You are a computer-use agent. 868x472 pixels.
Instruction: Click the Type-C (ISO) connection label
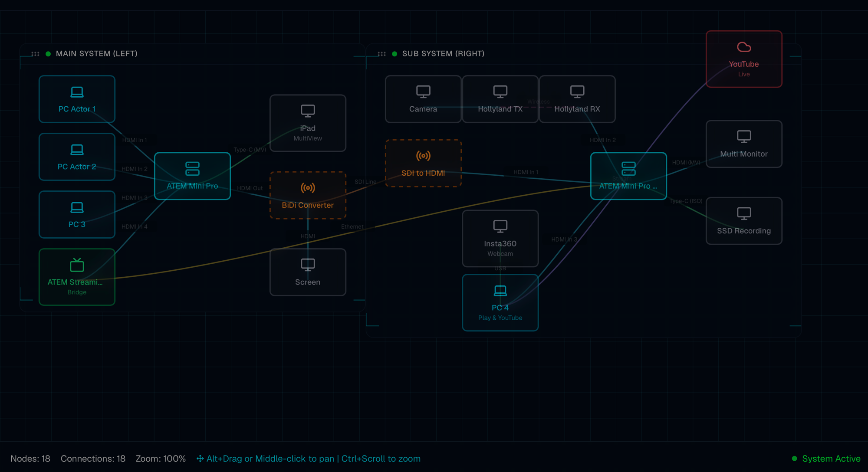[686, 201]
